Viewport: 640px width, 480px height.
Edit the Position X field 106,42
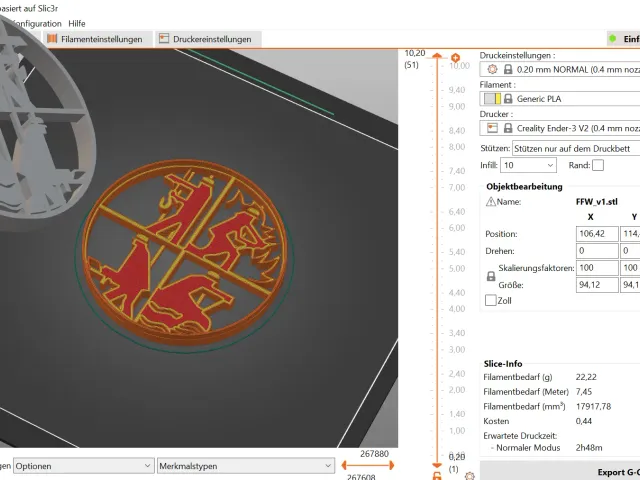[x=597, y=234]
